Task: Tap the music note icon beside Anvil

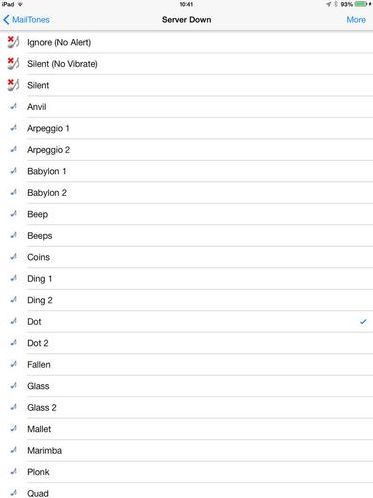Action: tap(13, 107)
